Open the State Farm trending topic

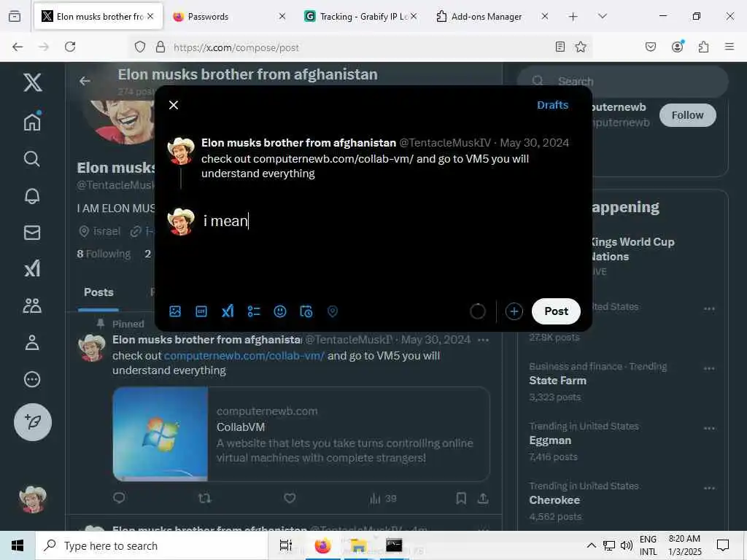tap(558, 381)
